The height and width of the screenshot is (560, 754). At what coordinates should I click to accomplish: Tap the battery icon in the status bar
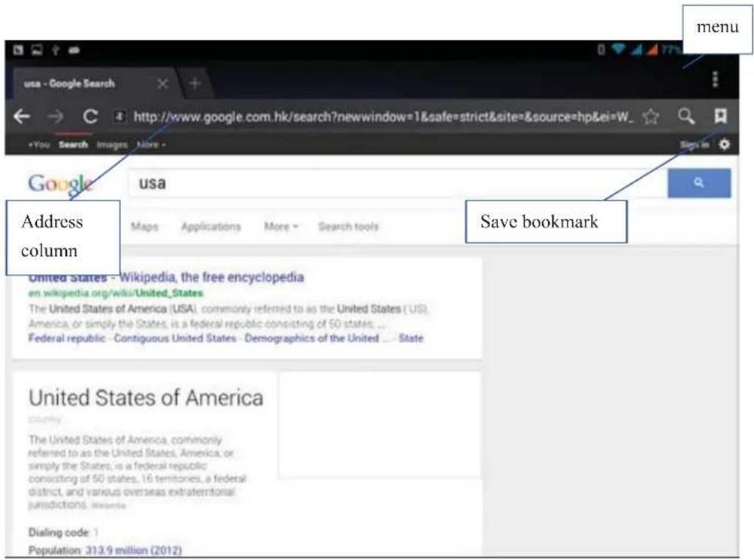[x=601, y=49]
